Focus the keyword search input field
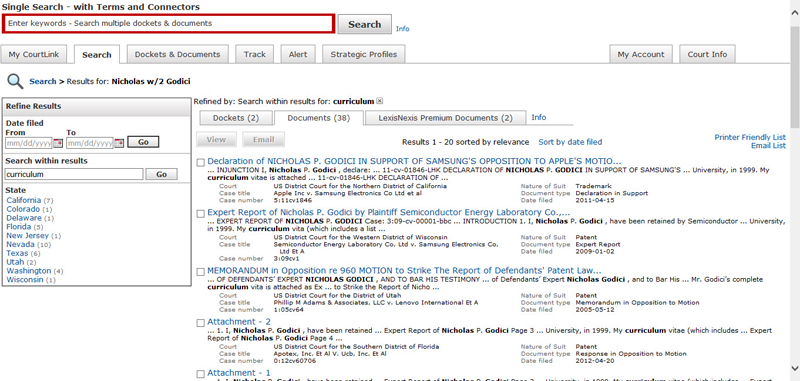Image resolution: width=800 pixels, height=381 pixels. pyautogui.click(x=169, y=23)
